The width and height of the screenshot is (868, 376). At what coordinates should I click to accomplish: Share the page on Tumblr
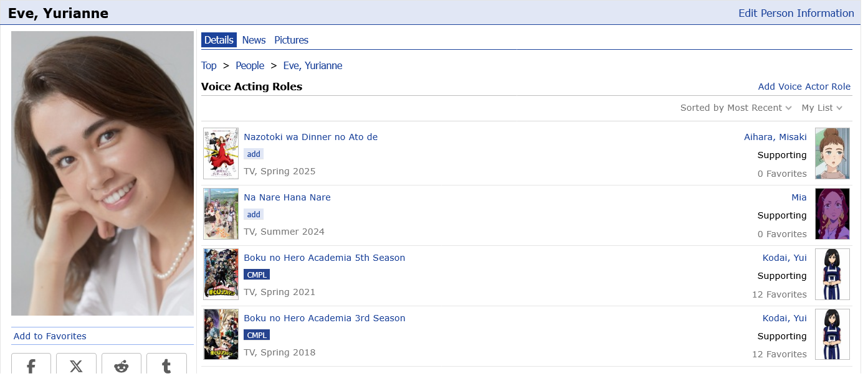166,365
